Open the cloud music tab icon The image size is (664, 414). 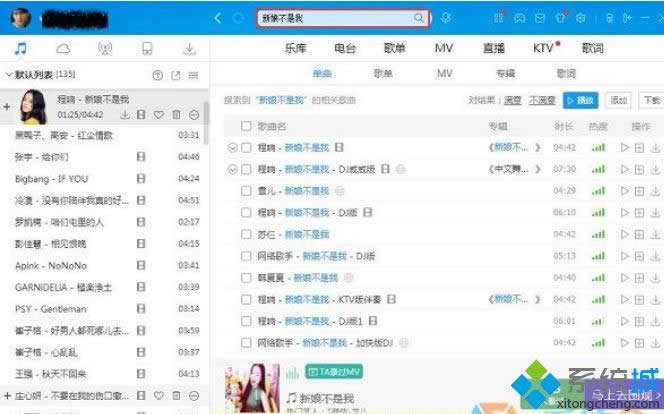(x=63, y=49)
